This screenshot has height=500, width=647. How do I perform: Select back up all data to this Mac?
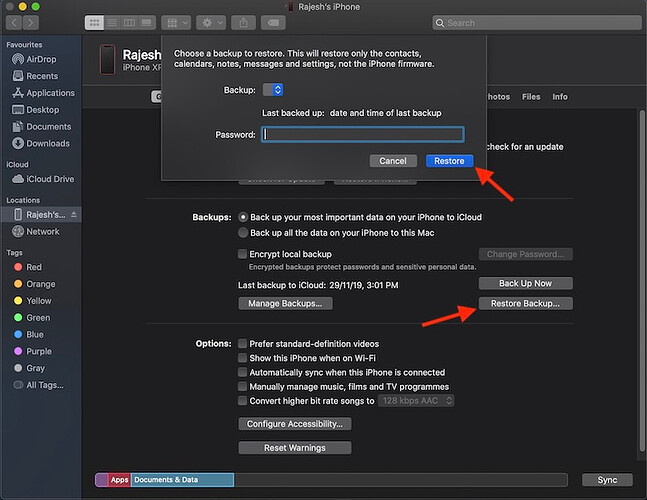[243, 232]
